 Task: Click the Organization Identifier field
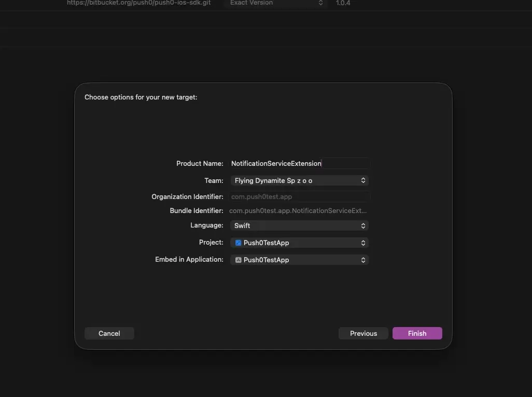(300, 196)
